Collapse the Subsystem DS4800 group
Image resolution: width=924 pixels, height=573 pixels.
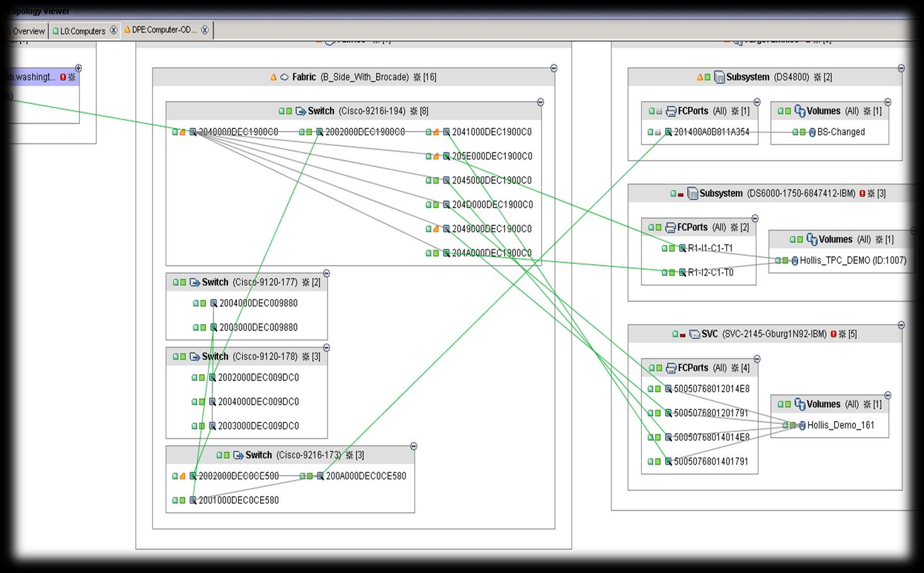click(x=901, y=68)
